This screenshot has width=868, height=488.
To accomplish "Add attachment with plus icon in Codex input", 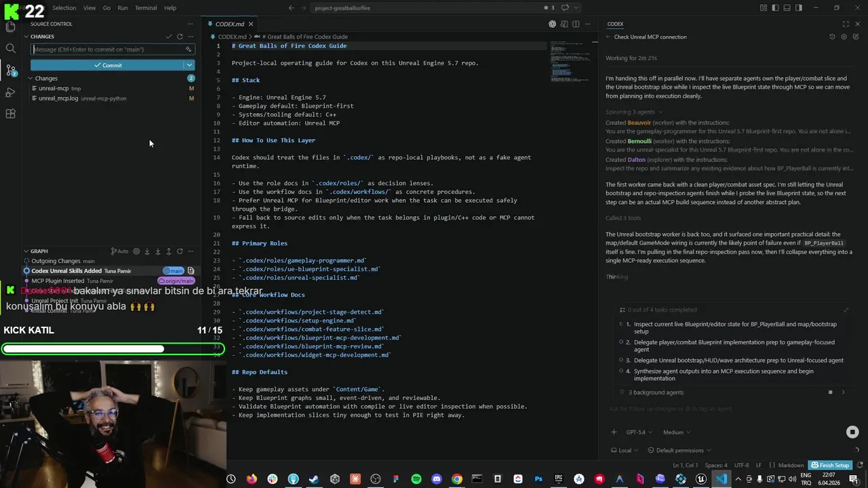I will (614, 432).
